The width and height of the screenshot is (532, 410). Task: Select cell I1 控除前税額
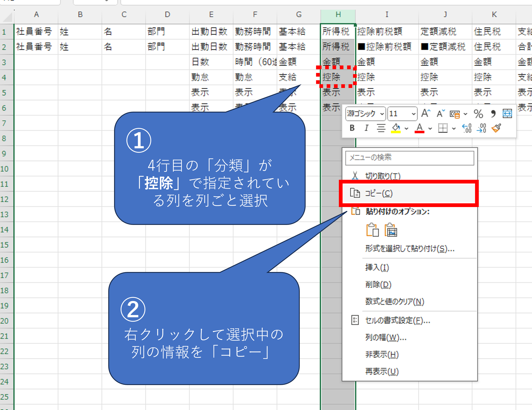(x=387, y=32)
